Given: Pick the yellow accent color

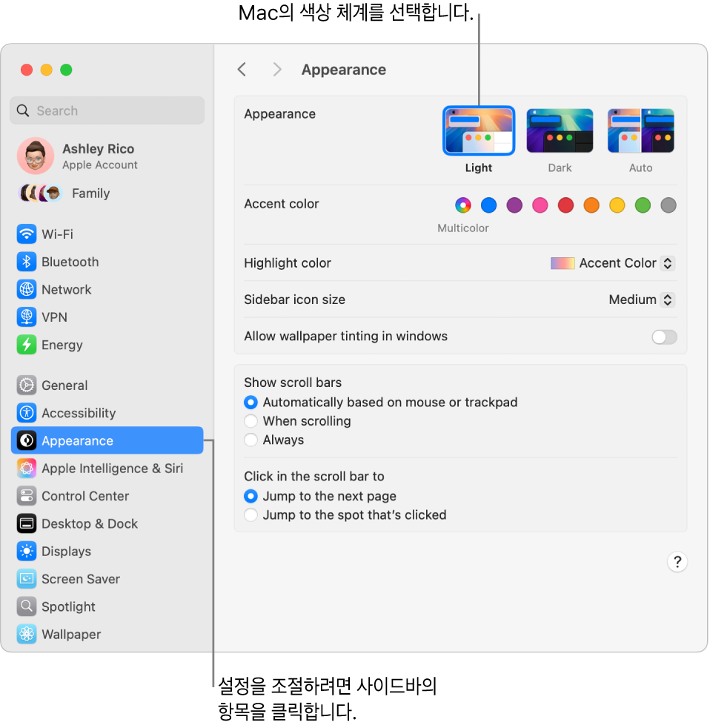Looking at the screenshot, I should (617, 205).
